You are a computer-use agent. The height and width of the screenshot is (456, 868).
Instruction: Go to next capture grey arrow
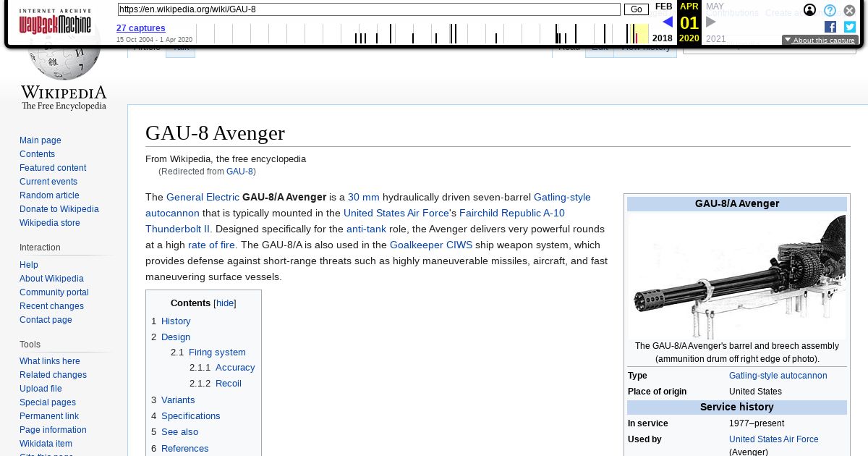[x=711, y=22]
